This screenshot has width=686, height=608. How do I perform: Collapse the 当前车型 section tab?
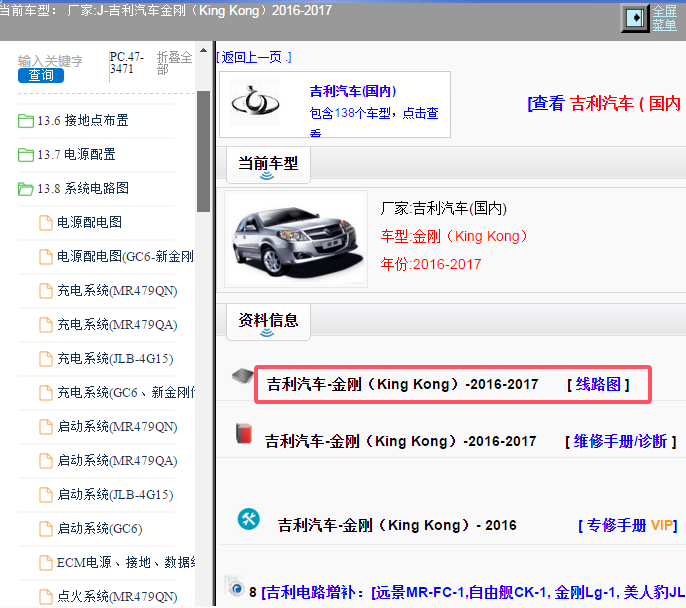pyautogui.click(x=268, y=165)
